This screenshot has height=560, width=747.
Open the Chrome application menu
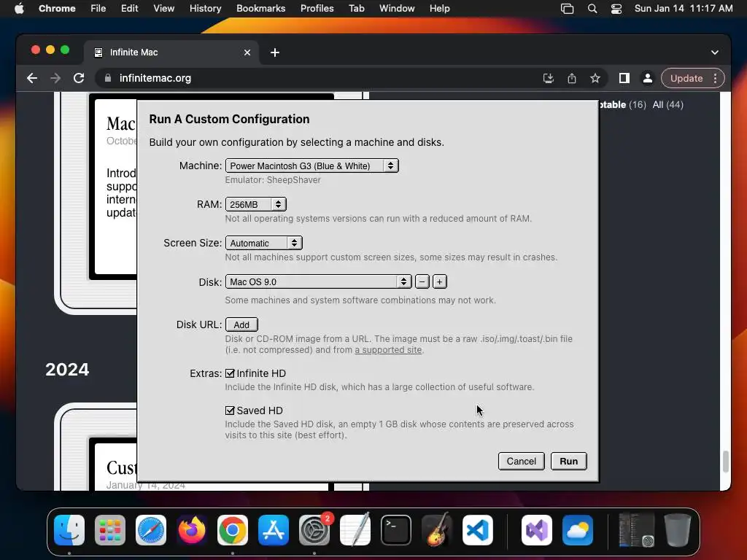pos(57,9)
